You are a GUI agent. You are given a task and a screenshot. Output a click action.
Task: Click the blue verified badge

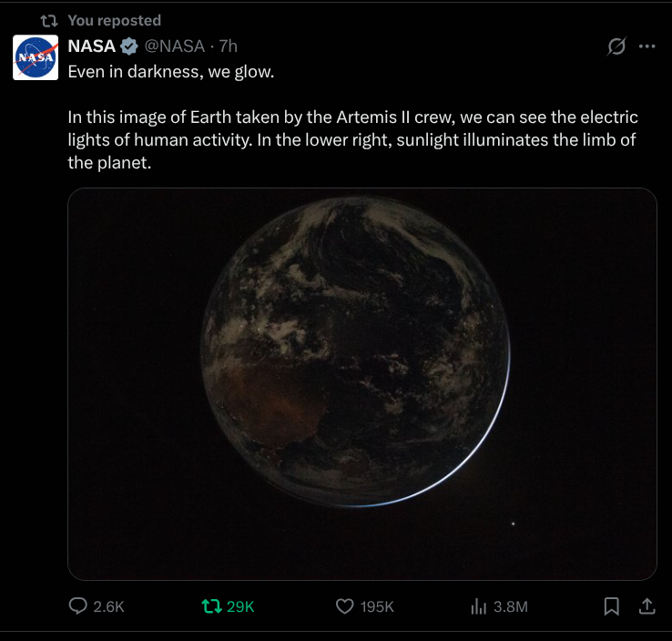(130, 46)
